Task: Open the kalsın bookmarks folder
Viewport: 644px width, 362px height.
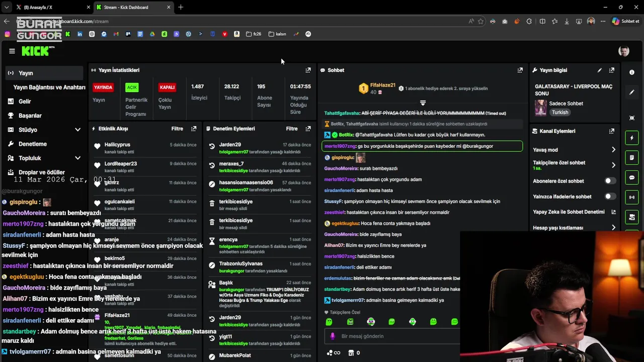Action: tap(277, 34)
